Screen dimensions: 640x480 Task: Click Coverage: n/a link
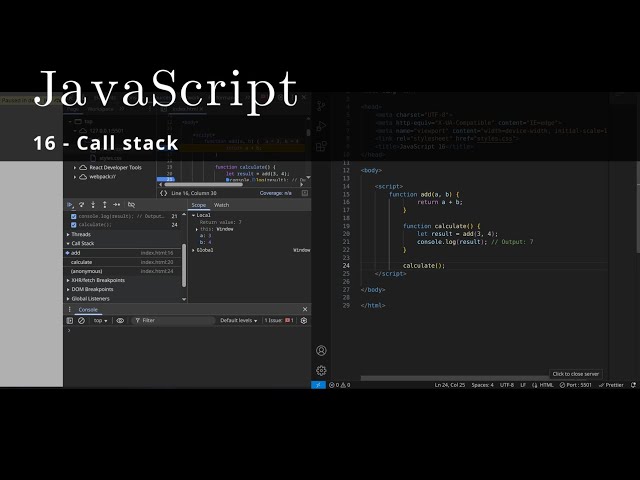[276, 193]
